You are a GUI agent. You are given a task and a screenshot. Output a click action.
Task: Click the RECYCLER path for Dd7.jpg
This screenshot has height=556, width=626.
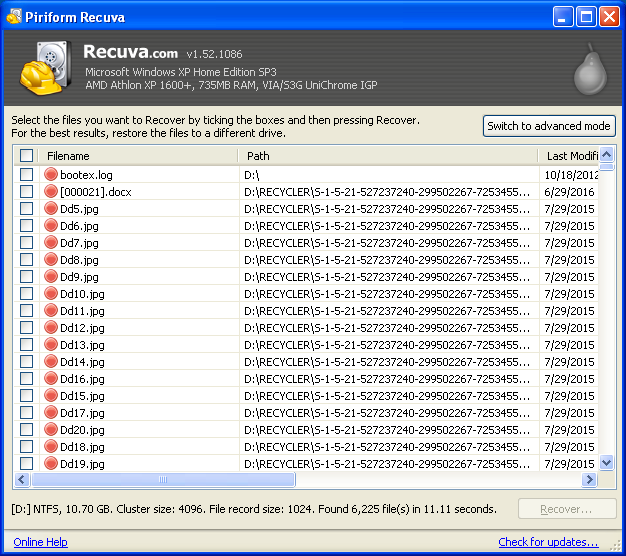(x=387, y=243)
